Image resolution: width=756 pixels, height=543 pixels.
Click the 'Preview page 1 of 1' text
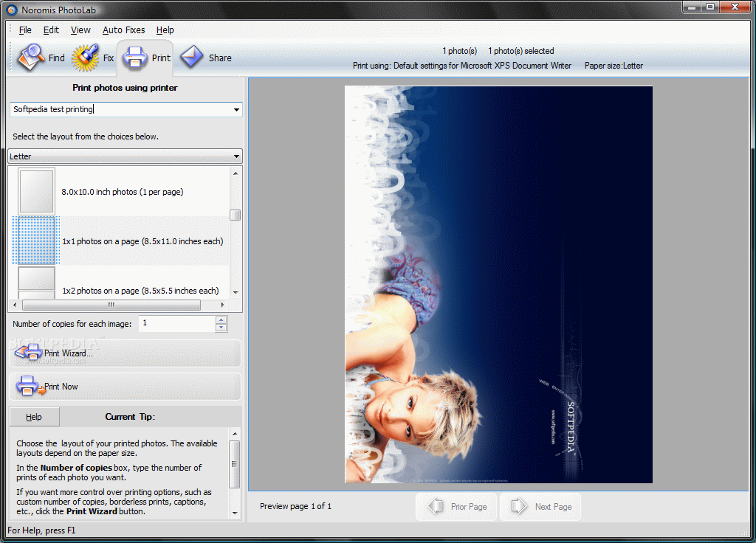(295, 506)
